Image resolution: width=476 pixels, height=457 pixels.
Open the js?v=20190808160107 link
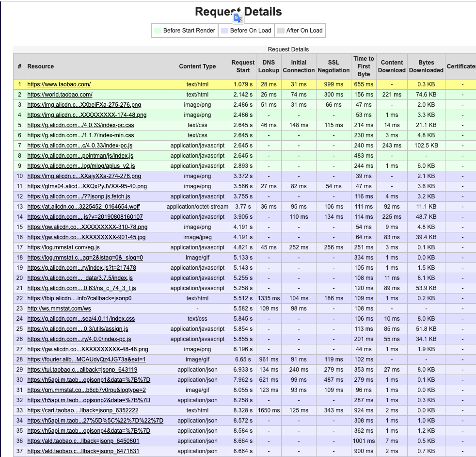point(85,217)
